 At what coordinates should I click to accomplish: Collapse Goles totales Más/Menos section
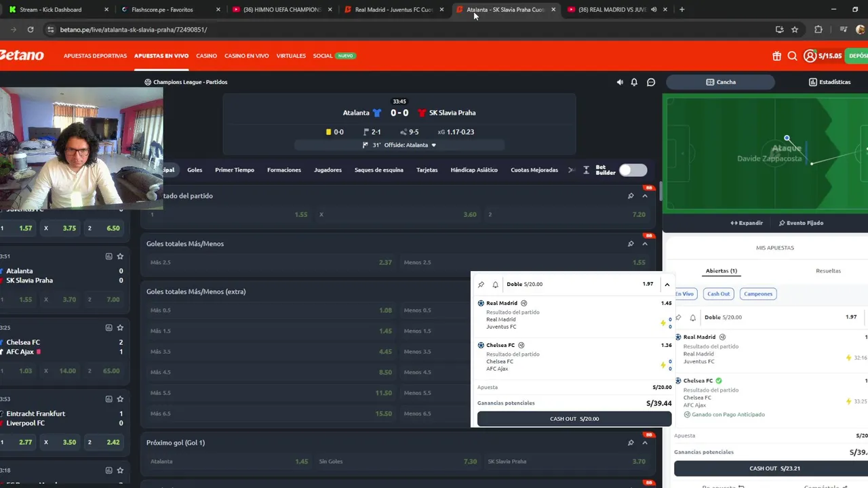point(645,244)
